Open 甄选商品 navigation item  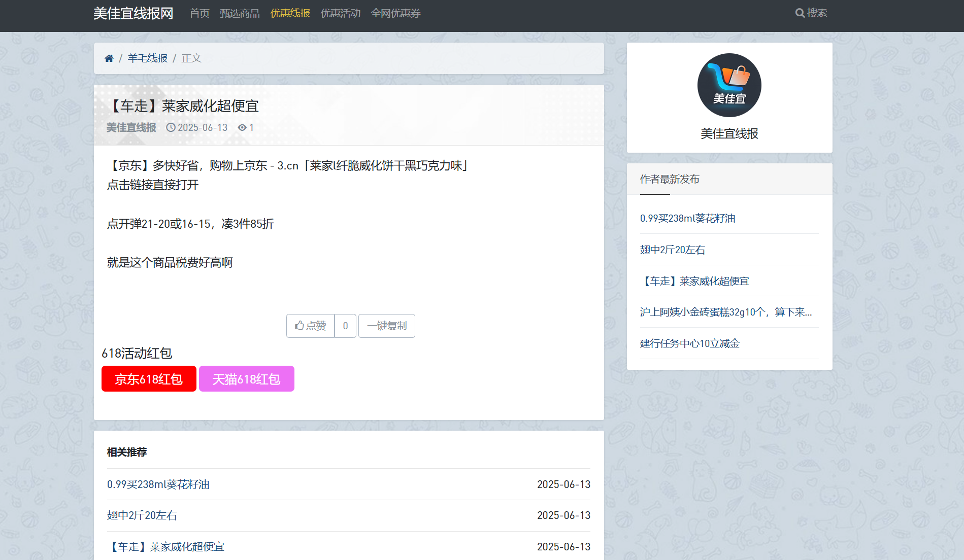coord(240,13)
